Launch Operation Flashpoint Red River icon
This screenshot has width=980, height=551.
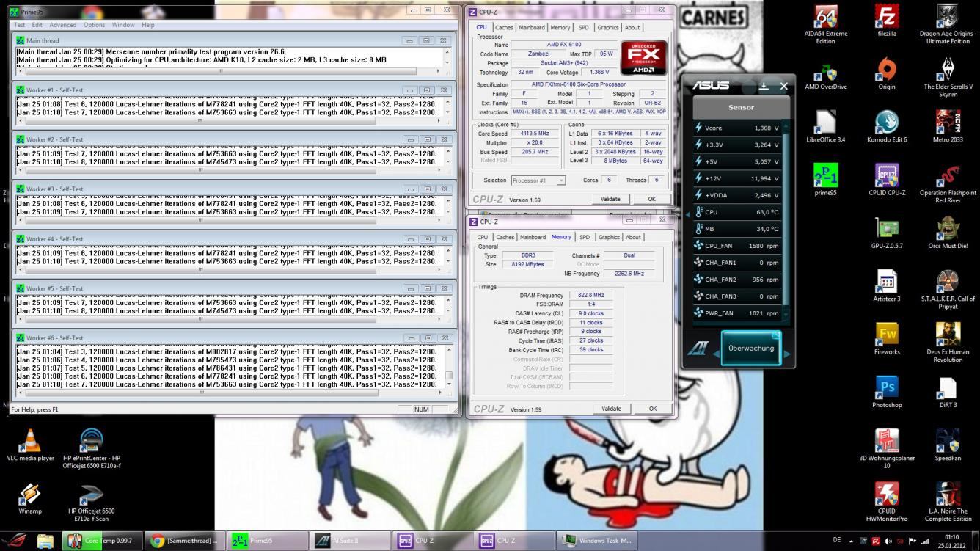[948, 184]
